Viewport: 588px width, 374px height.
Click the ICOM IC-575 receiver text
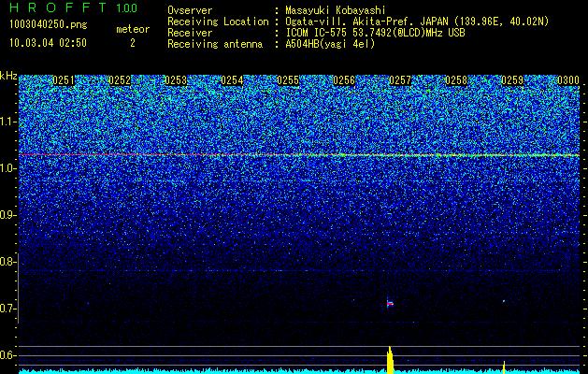(375, 33)
